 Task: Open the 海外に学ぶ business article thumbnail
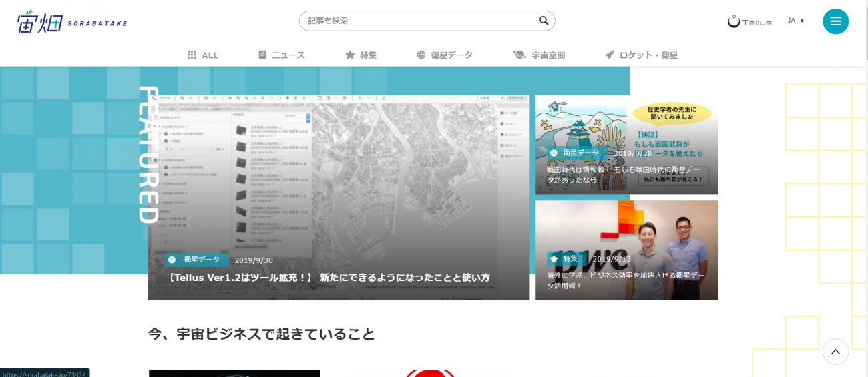coord(626,250)
